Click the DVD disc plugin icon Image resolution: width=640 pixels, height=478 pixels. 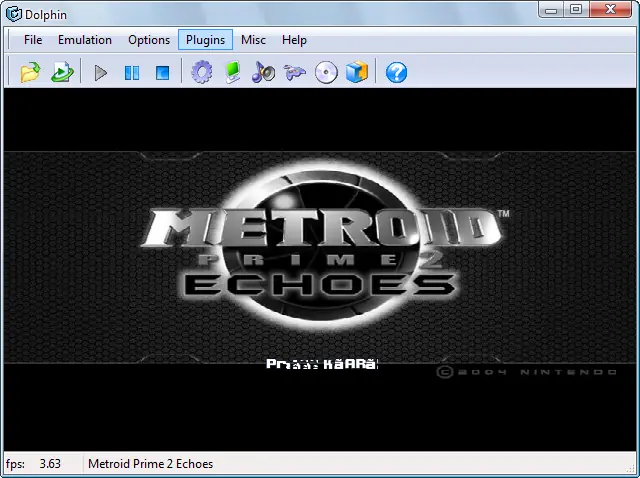click(326, 73)
